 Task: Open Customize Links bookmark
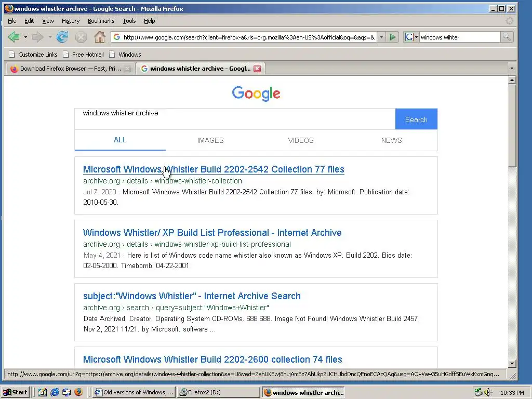point(33,54)
